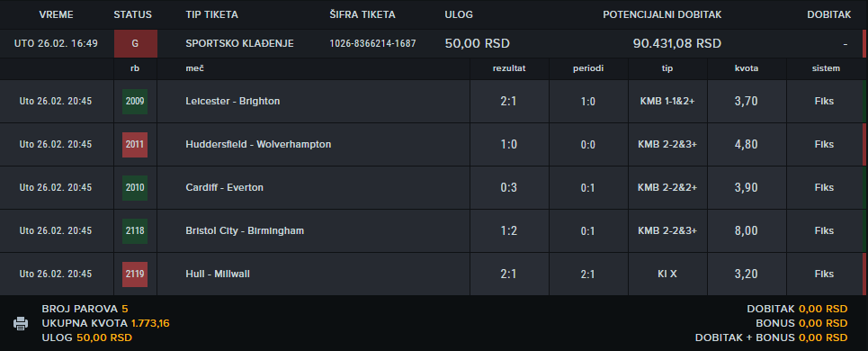Click the kvota column subheader
This screenshot has height=351, width=868.
point(747,68)
